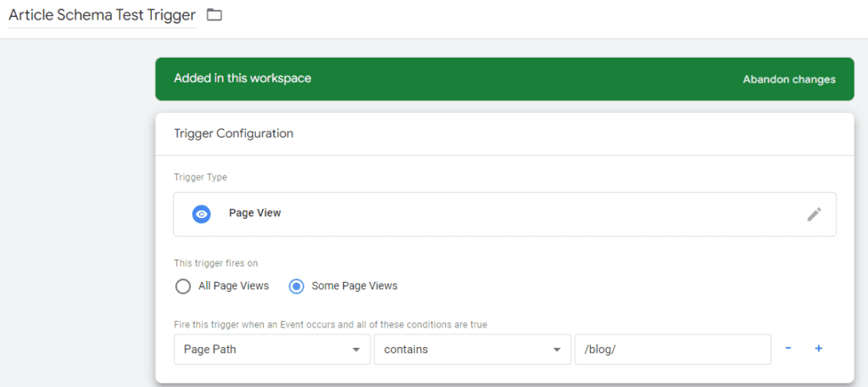Click the Trigger Configuration heading
The image size is (868, 387).
[234, 133]
